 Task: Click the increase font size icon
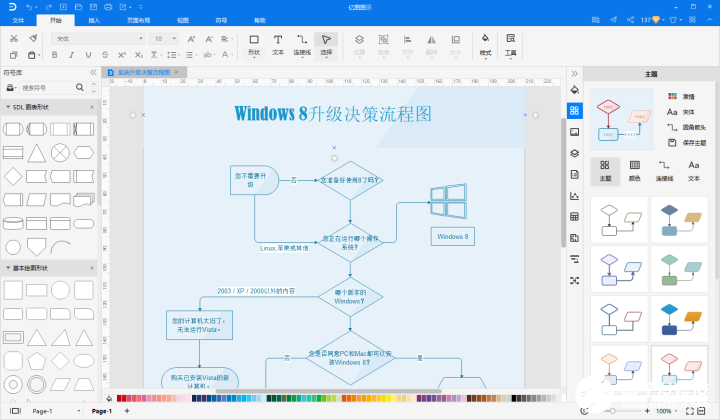click(x=191, y=39)
